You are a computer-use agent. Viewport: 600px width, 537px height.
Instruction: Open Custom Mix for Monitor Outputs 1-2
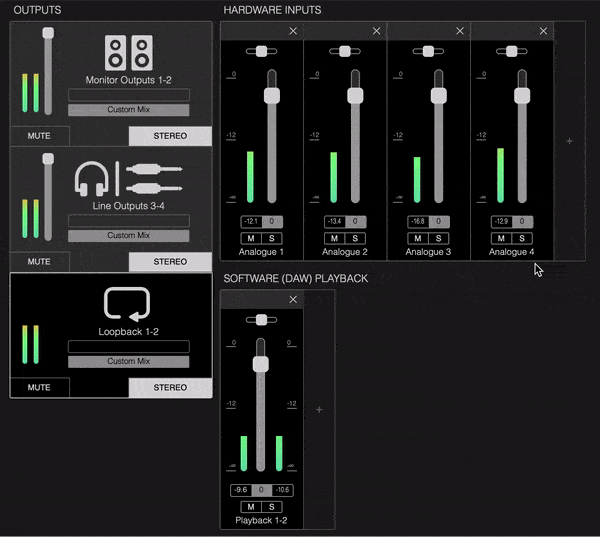point(129,110)
